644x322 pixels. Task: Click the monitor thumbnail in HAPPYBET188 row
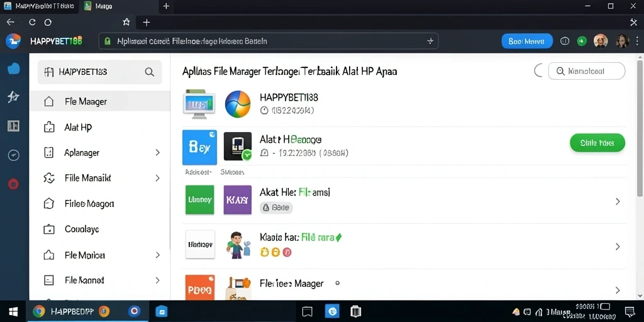pyautogui.click(x=199, y=104)
